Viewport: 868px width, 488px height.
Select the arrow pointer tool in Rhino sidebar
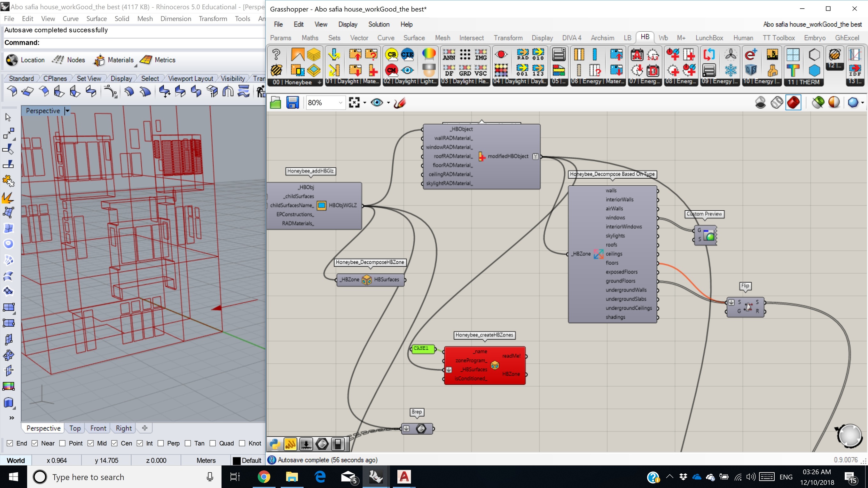pyautogui.click(x=8, y=117)
